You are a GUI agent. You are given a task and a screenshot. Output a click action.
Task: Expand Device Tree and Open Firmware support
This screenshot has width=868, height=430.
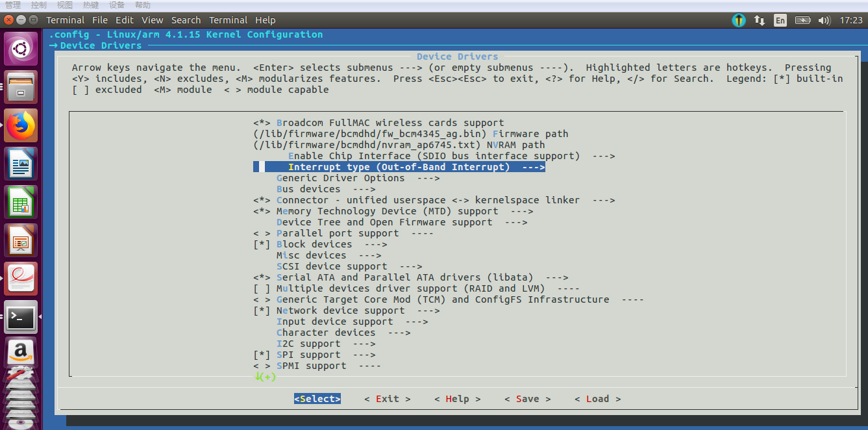click(402, 222)
